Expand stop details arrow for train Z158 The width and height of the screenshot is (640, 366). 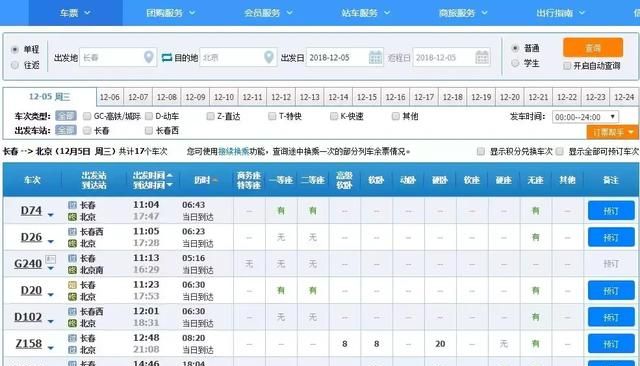[51, 348]
